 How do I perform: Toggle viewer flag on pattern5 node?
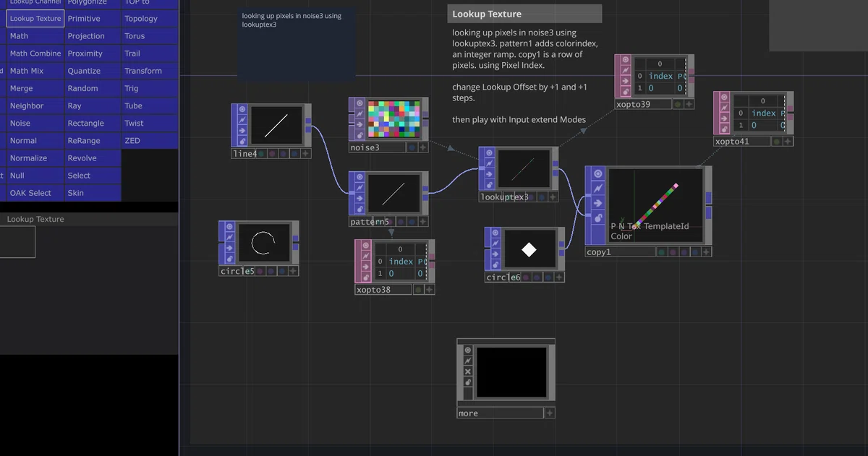coord(360,178)
